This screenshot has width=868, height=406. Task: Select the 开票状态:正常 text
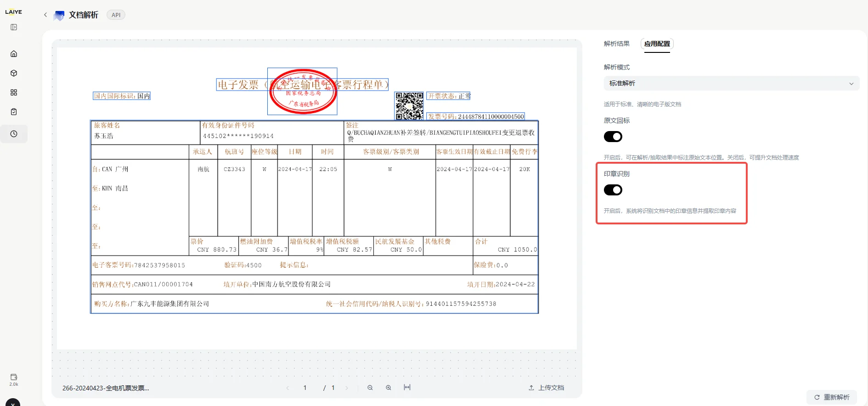(x=449, y=96)
